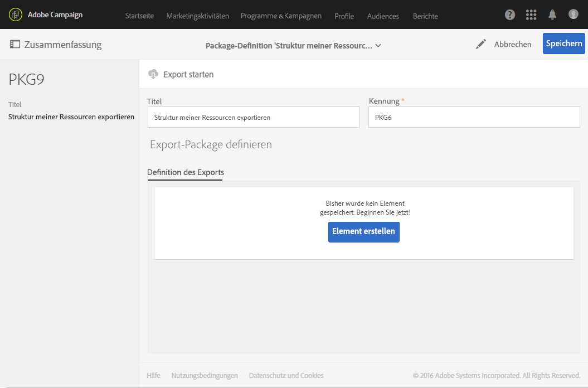This screenshot has width=588, height=388.
Task: Open the Audiences section
Action: click(383, 16)
